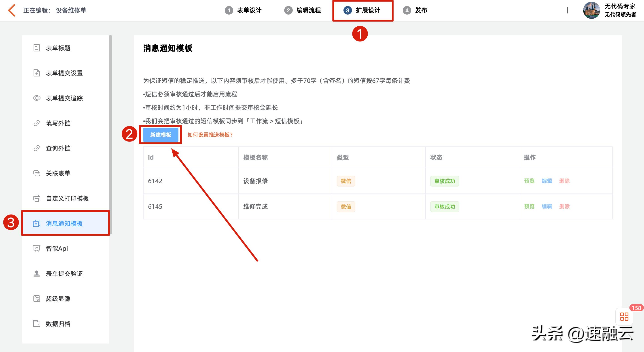Viewport: 644px width, 352px height.
Task: Open 查询外链 settings
Action: coord(58,148)
